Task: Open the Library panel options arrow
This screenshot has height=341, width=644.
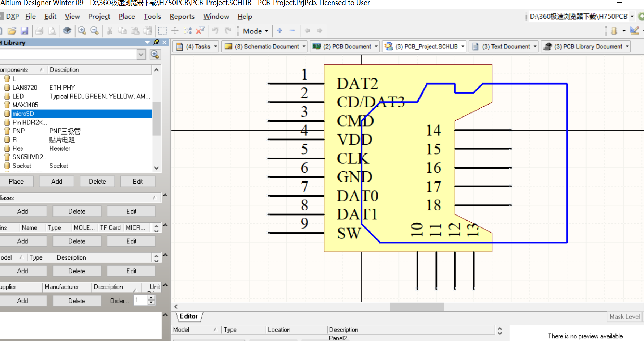Action: pos(147,42)
